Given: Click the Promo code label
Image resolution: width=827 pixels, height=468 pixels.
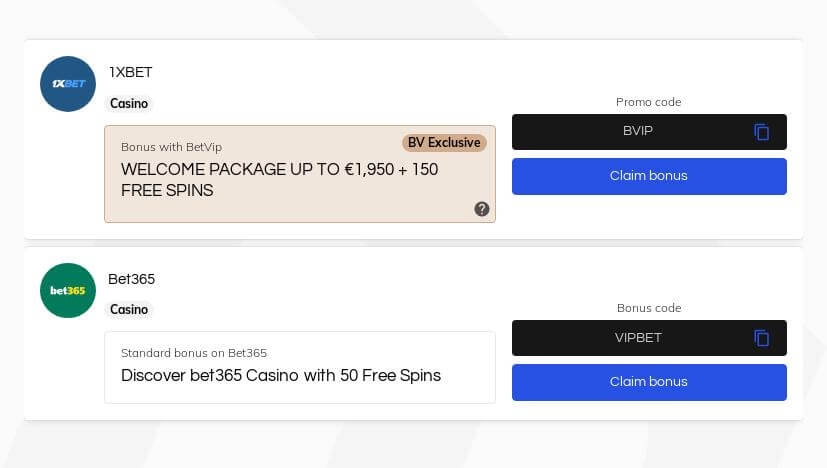Looking at the screenshot, I should (649, 102).
